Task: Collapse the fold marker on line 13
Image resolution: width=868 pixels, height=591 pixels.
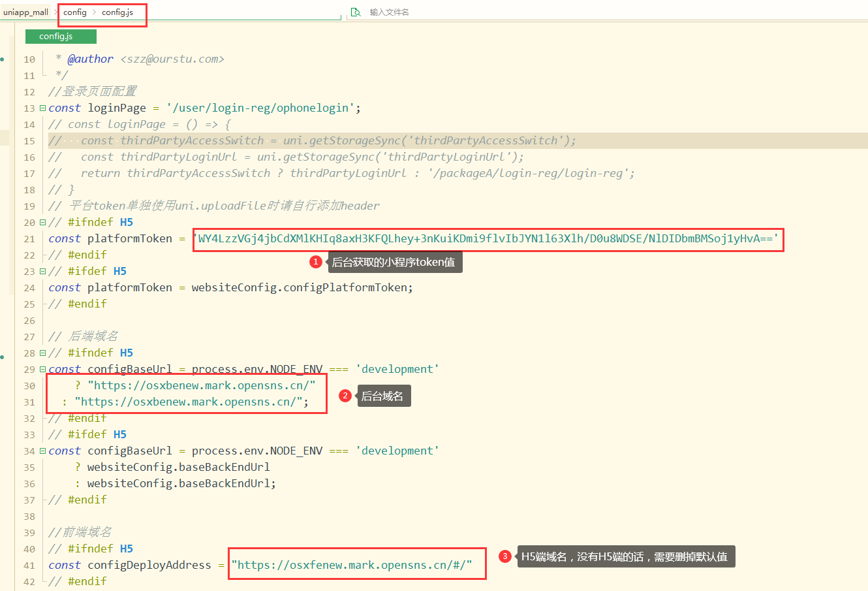Action: tap(42, 108)
